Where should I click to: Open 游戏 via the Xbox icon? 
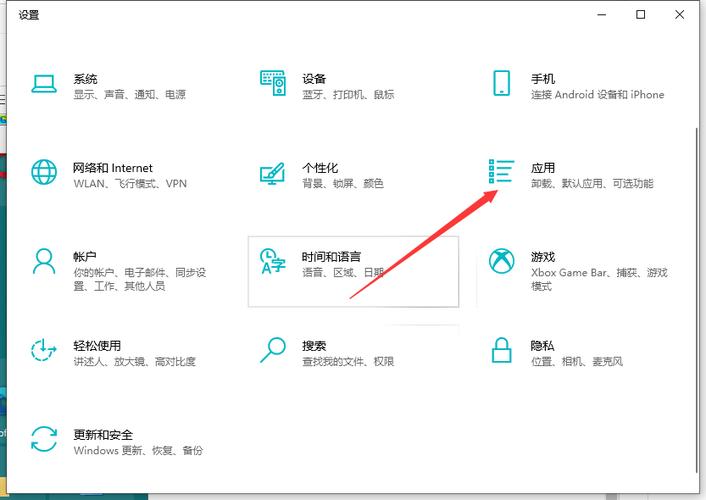pyautogui.click(x=501, y=262)
